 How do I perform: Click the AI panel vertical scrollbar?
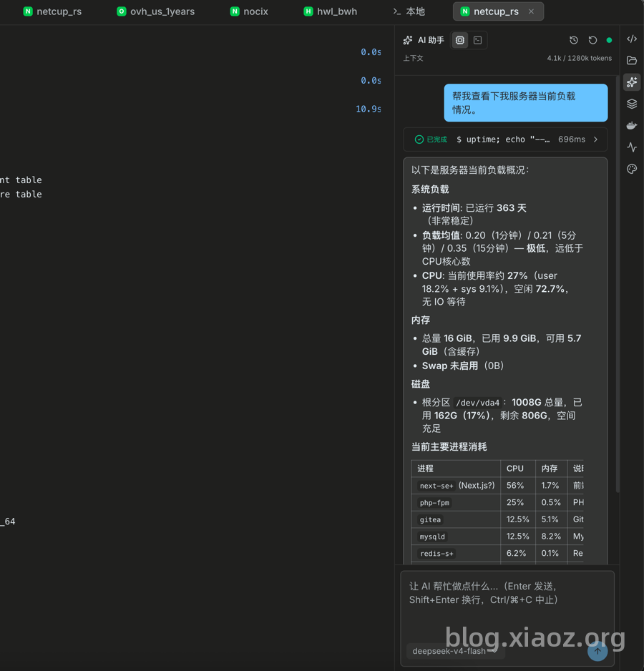(618, 285)
